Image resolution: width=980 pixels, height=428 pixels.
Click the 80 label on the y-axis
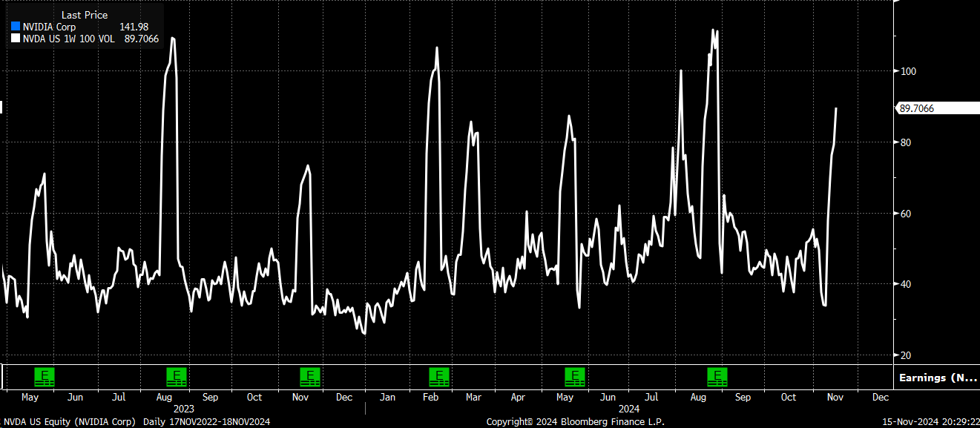click(906, 142)
